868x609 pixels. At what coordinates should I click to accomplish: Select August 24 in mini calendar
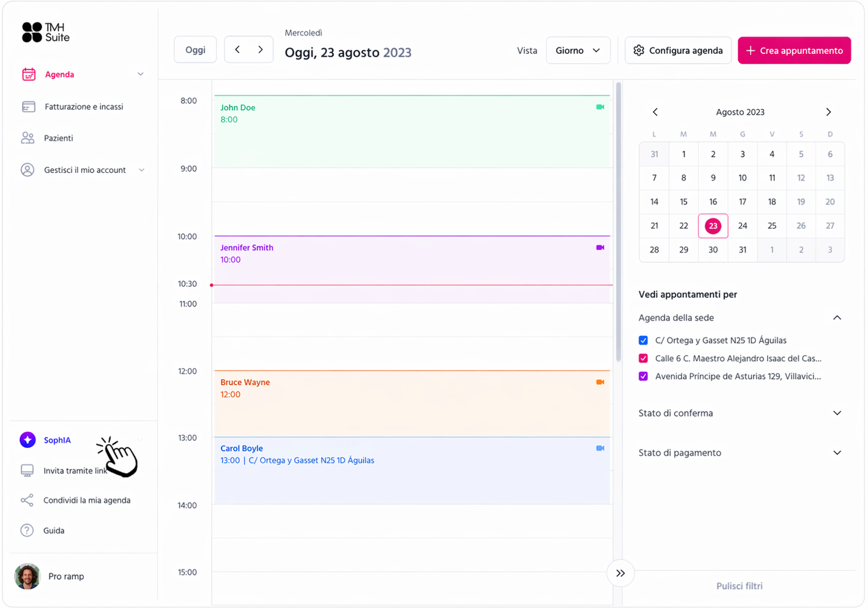(743, 226)
